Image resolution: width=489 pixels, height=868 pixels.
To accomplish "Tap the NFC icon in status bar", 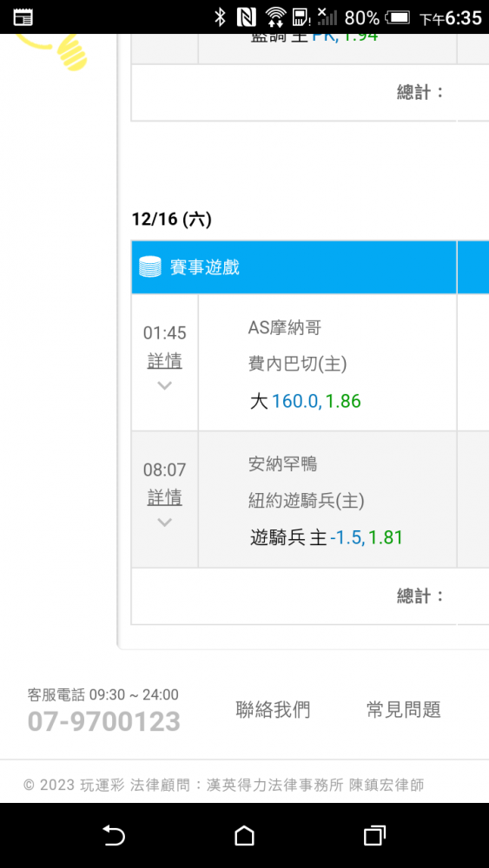I will click(x=246, y=17).
